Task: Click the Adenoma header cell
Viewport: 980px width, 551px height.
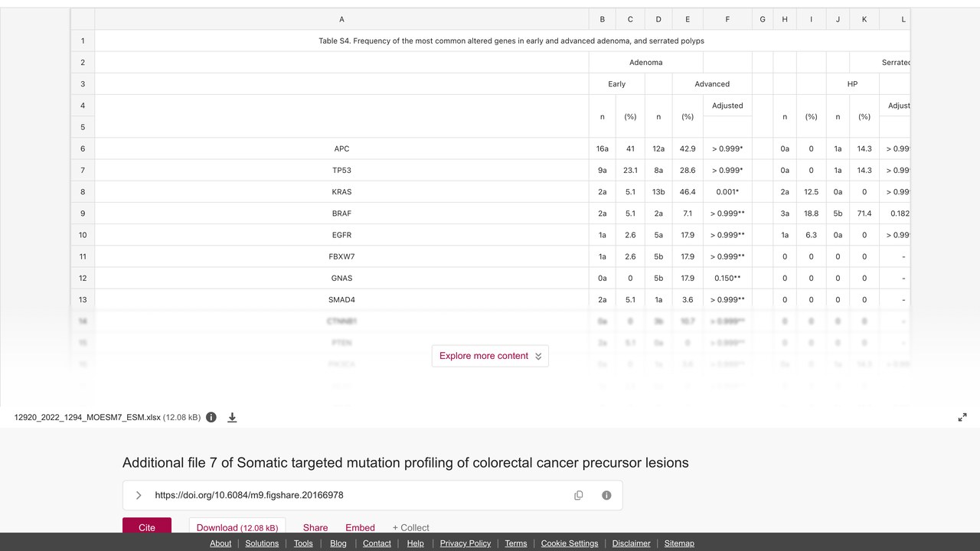Action: click(645, 62)
